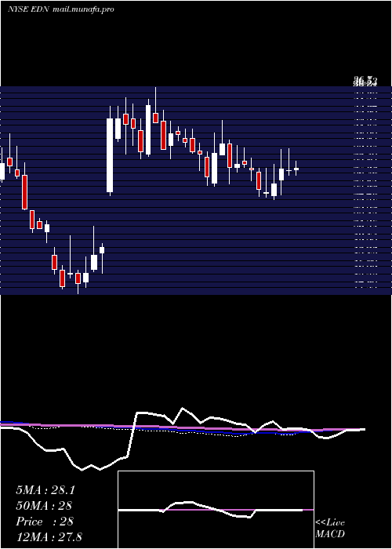The height and width of the screenshot is (549, 392).
Task: Click the tallest white candlestick
Action: tap(110, 151)
